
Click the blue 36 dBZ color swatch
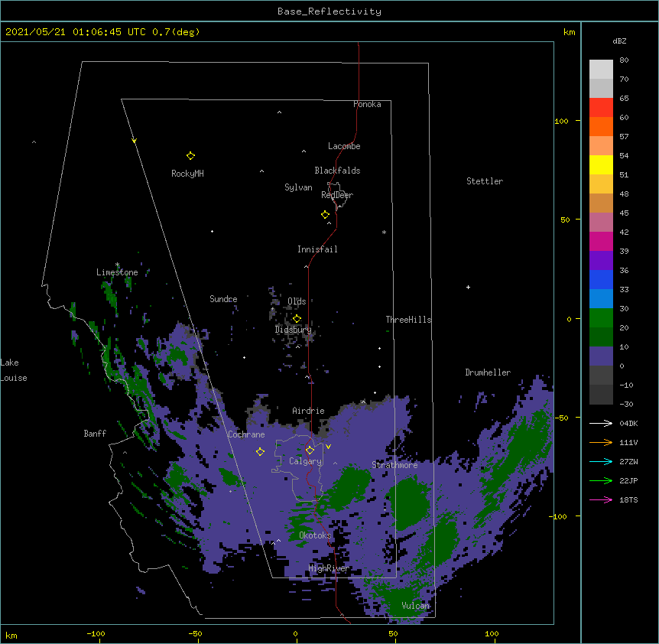(x=601, y=279)
